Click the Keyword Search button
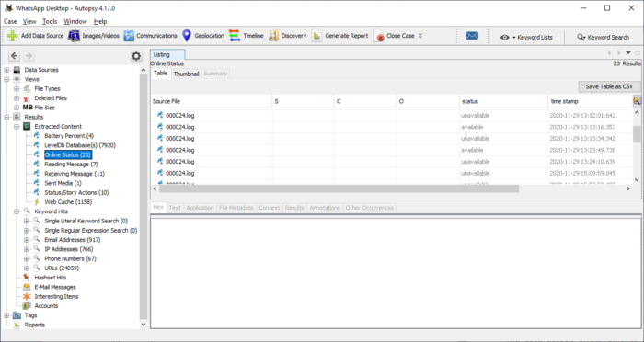Viewport: 644px width, 342px height. [603, 37]
